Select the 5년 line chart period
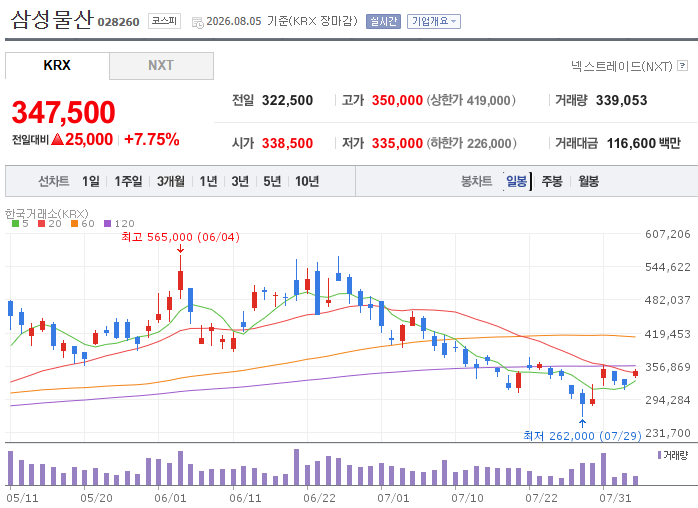698x508 pixels. [272, 181]
